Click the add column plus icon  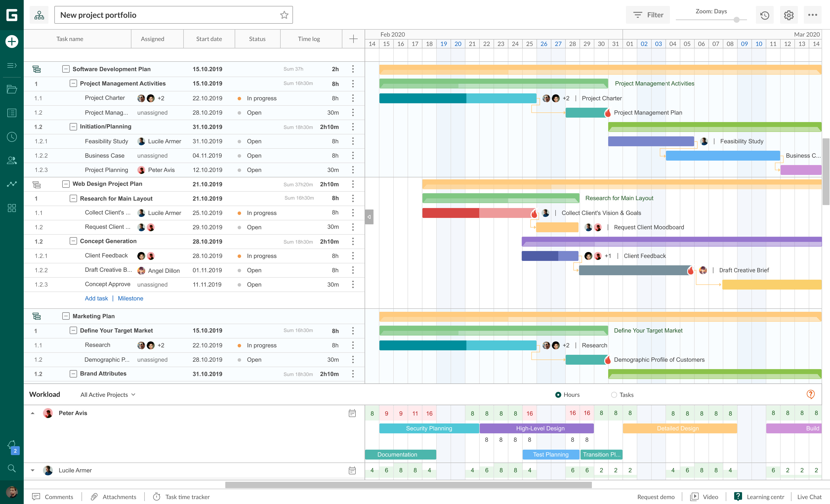[353, 39]
